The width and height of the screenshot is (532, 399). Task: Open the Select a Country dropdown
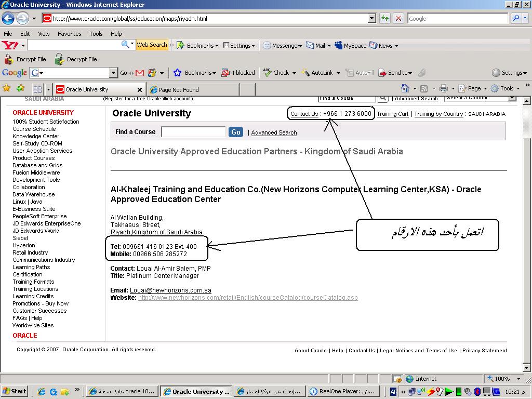(512, 98)
